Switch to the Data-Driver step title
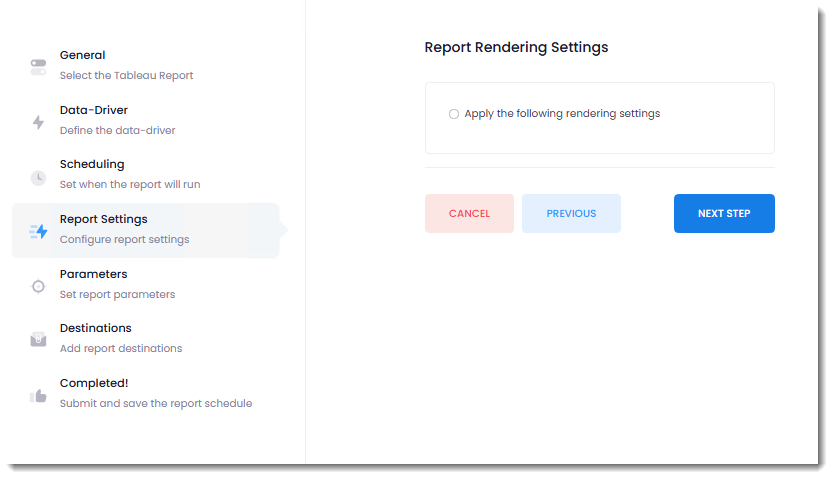This screenshot has height=479, width=833. point(93,110)
